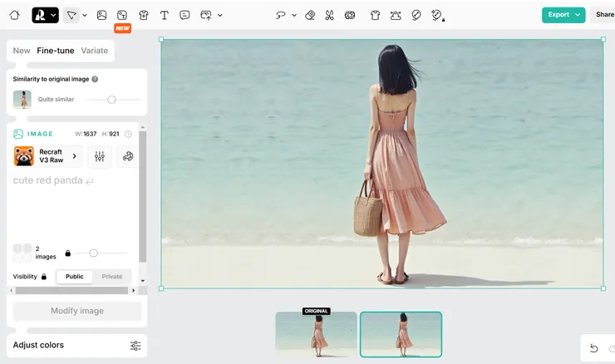Expand the lasso tool options arrow

click(x=294, y=15)
